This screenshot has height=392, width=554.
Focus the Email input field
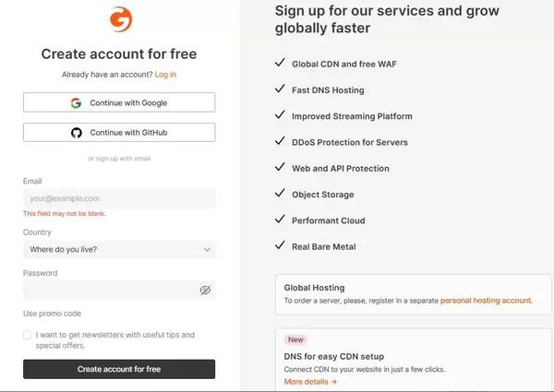click(x=118, y=198)
